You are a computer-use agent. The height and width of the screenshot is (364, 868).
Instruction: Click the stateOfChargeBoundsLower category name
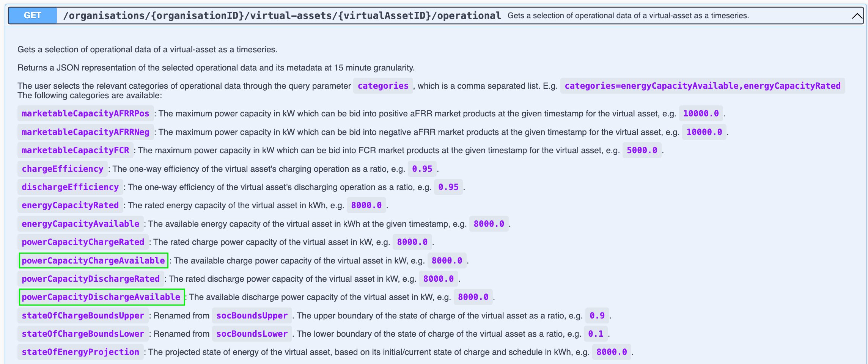[x=83, y=334]
